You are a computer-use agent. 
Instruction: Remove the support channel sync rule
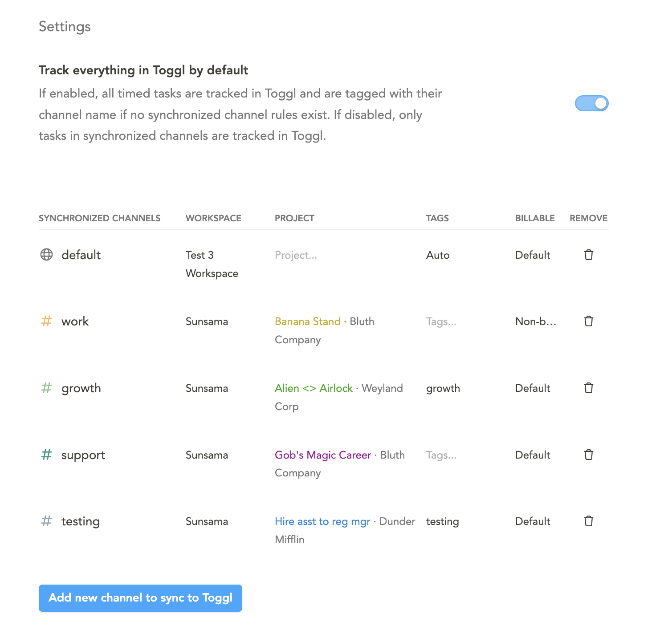pos(588,455)
